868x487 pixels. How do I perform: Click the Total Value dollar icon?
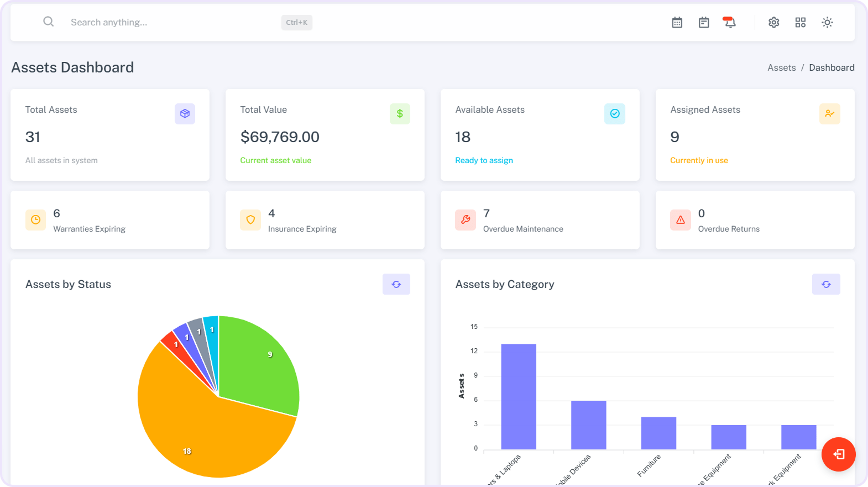tap(399, 114)
